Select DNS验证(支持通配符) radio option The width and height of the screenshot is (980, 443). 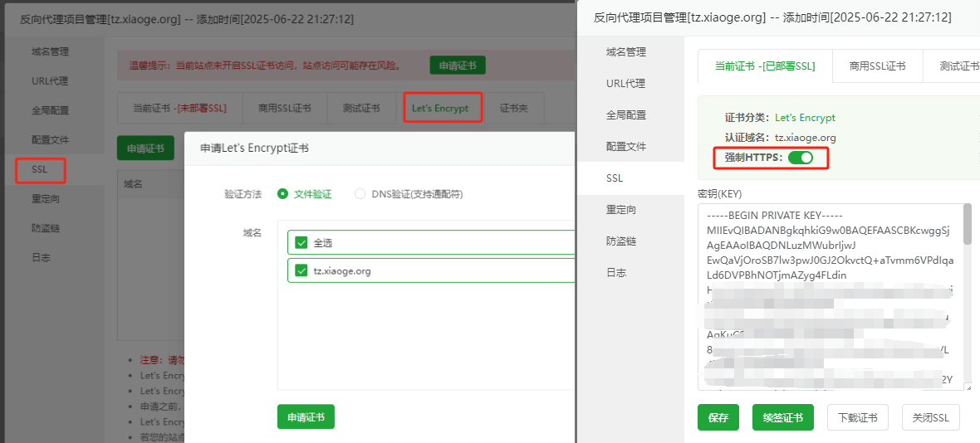409,194
